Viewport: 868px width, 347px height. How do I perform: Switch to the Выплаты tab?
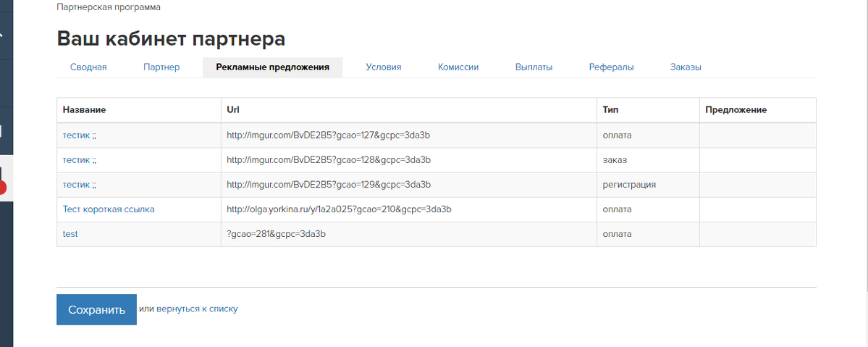[x=534, y=67]
